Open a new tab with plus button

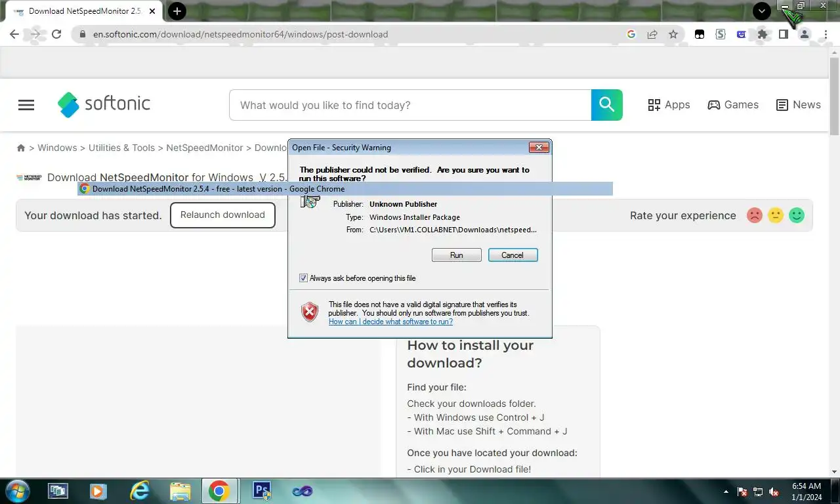(177, 11)
